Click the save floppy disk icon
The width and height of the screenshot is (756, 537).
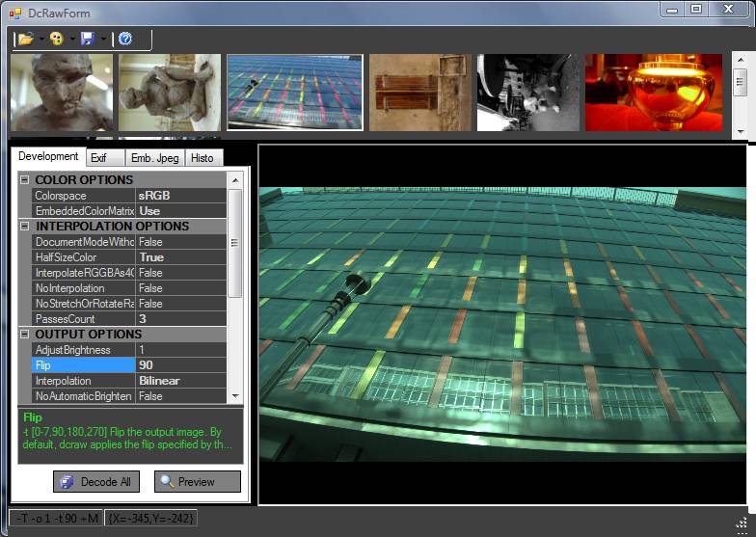tap(88, 39)
